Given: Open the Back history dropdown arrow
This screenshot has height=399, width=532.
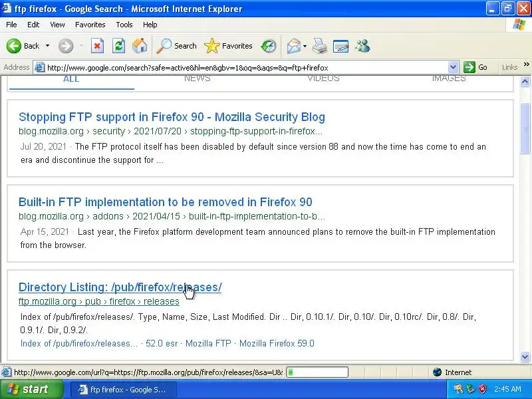Looking at the screenshot, I should pos(47,46).
